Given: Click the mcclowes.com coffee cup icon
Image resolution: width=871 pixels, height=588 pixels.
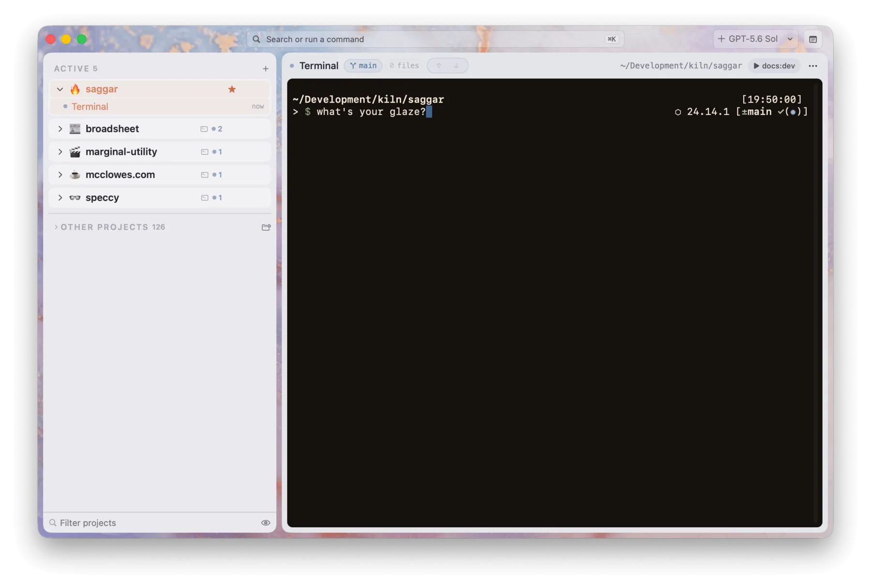Looking at the screenshot, I should [x=75, y=175].
